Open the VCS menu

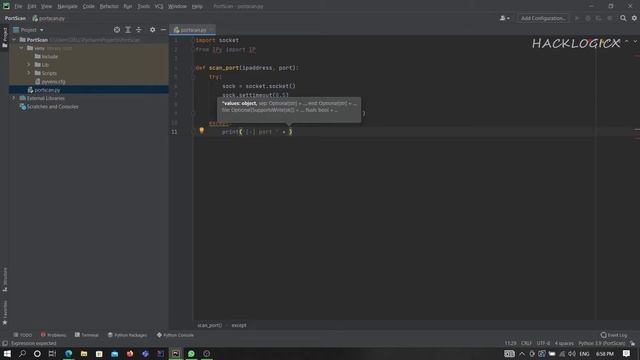tap(159, 7)
